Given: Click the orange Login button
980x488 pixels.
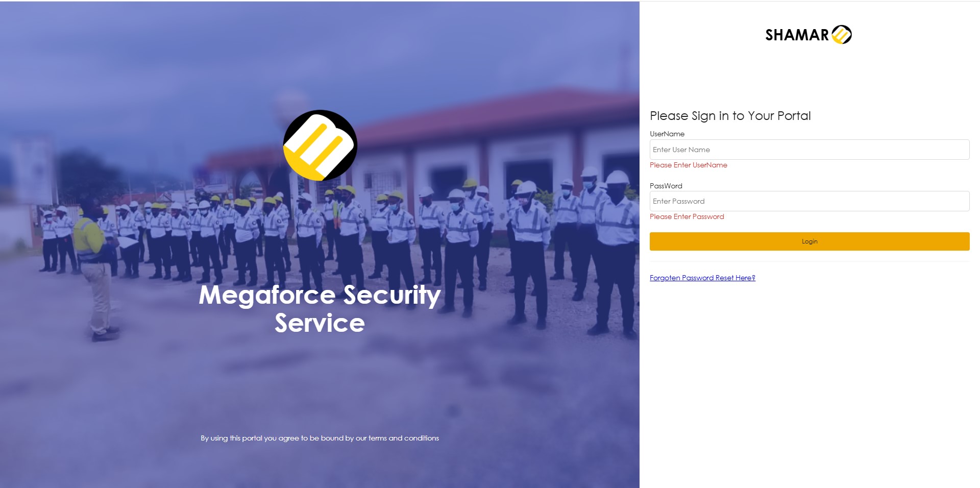Looking at the screenshot, I should tap(810, 241).
